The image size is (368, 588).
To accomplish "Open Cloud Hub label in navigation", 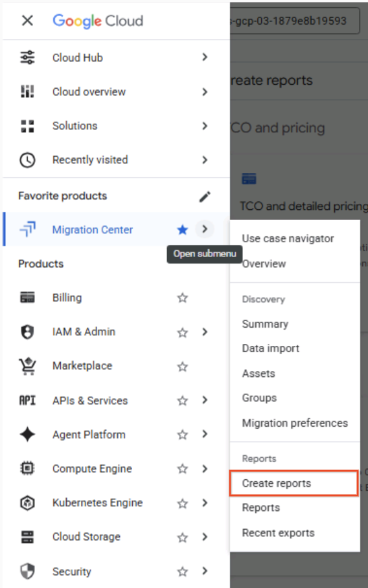I will point(78,58).
